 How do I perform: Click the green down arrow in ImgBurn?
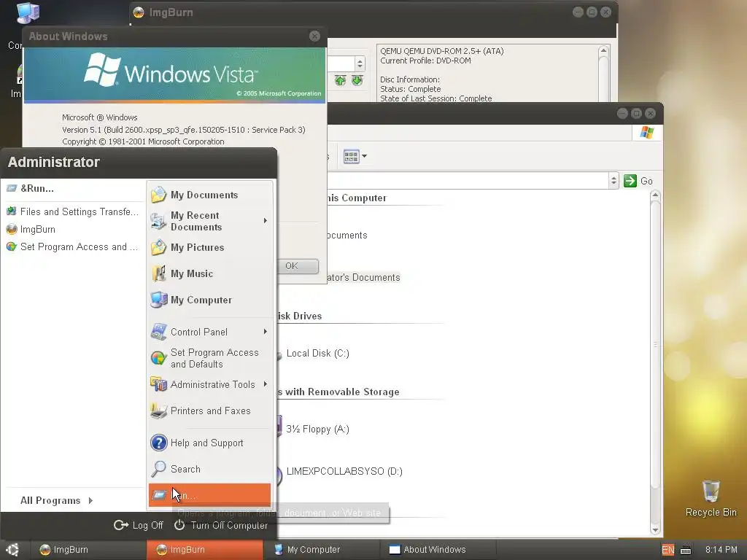click(x=357, y=80)
